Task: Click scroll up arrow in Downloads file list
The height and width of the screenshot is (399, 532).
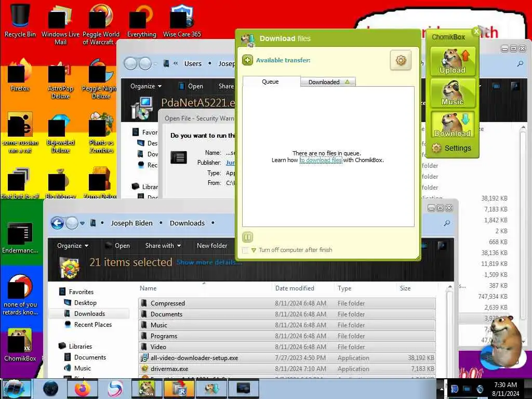Action: click(x=450, y=287)
